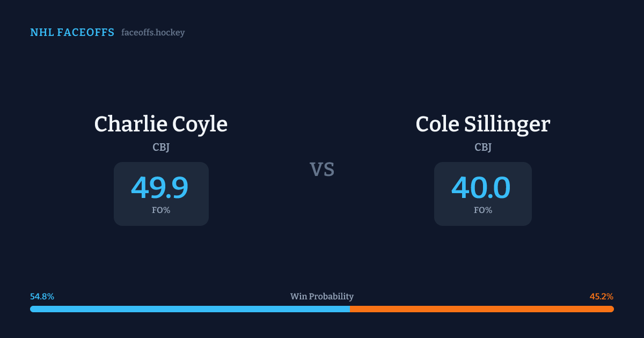Click the 54.8% win probability figure
This screenshot has height=338, width=644.
(42, 297)
